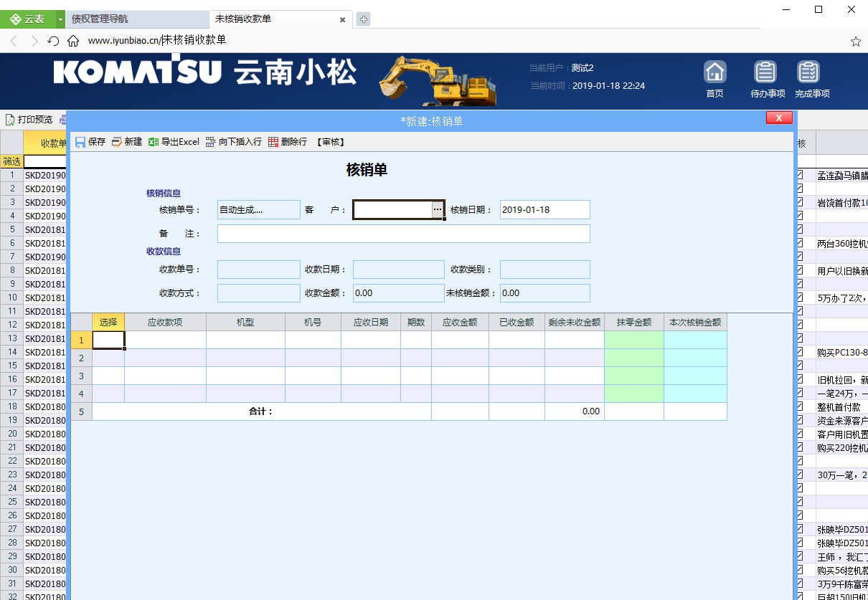Click the 收款日期 field
This screenshot has height=600, width=868.
pos(399,270)
